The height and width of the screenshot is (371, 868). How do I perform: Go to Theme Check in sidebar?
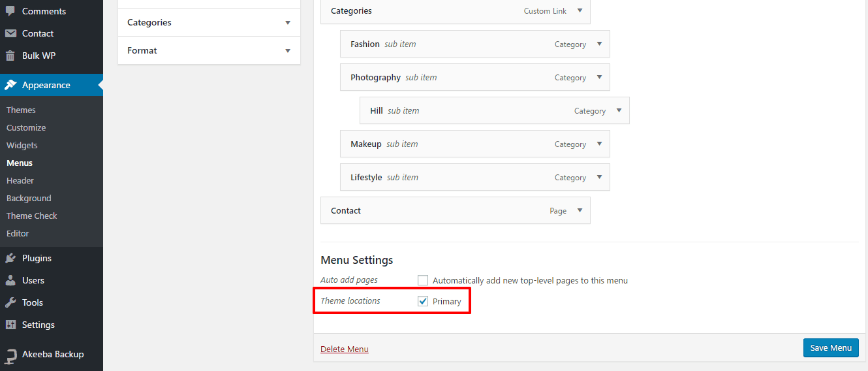point(32,216)
